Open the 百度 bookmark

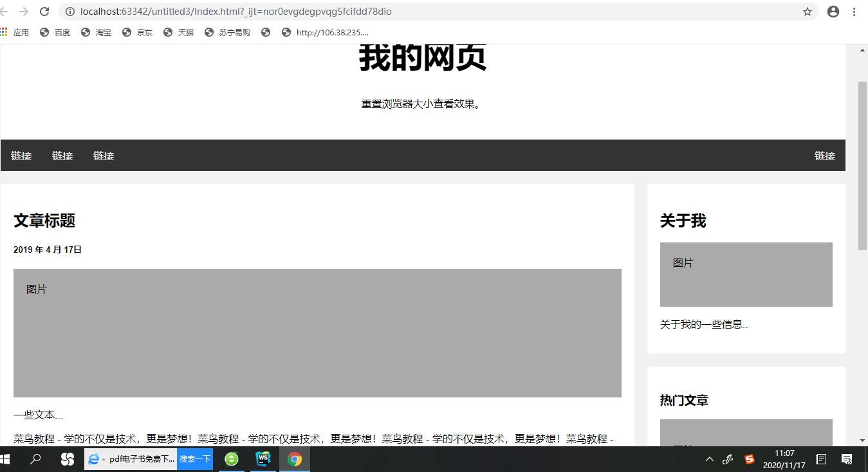point(62,32)
